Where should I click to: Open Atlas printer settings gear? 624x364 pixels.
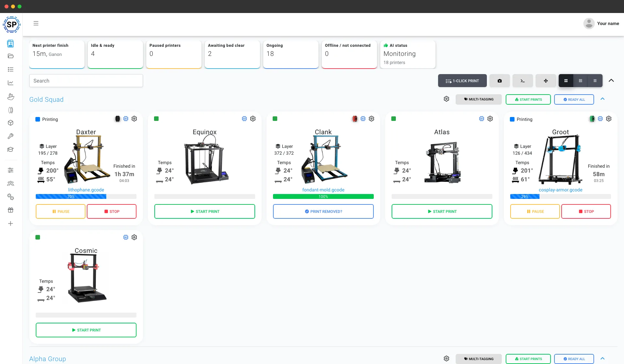point(490,119)
